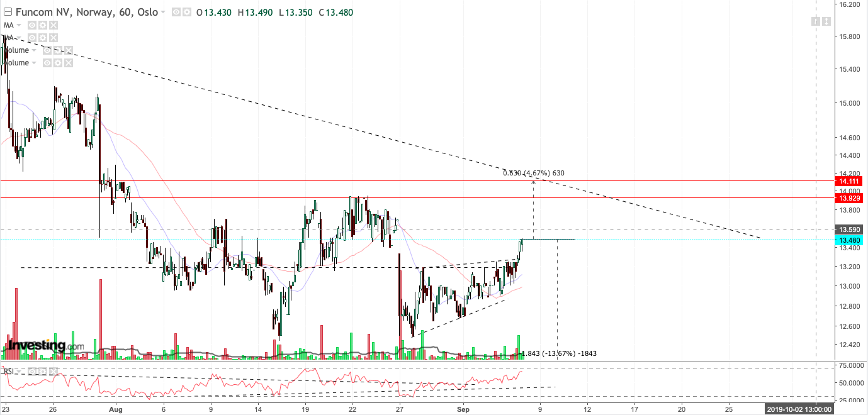The width and height of the screenshot is (868, 415).
Task: Open the Funcom NV symbol dropdown arrow
Action: point(163,13)
